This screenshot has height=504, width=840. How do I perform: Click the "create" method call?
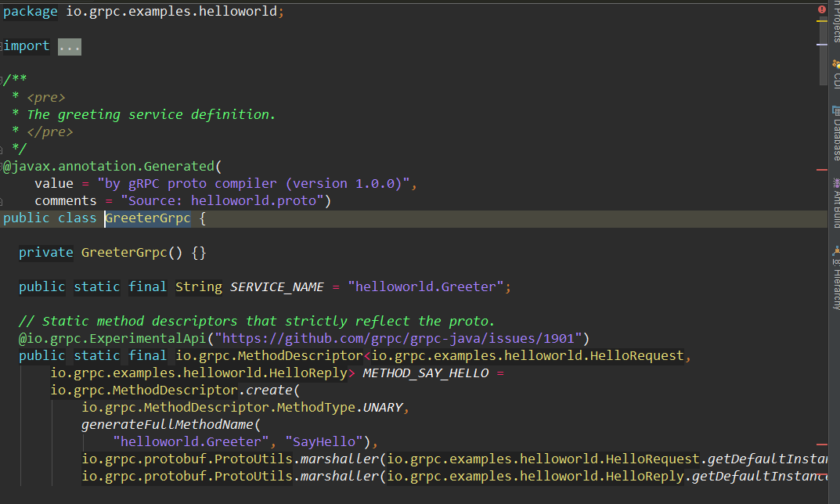click(269, 391)
